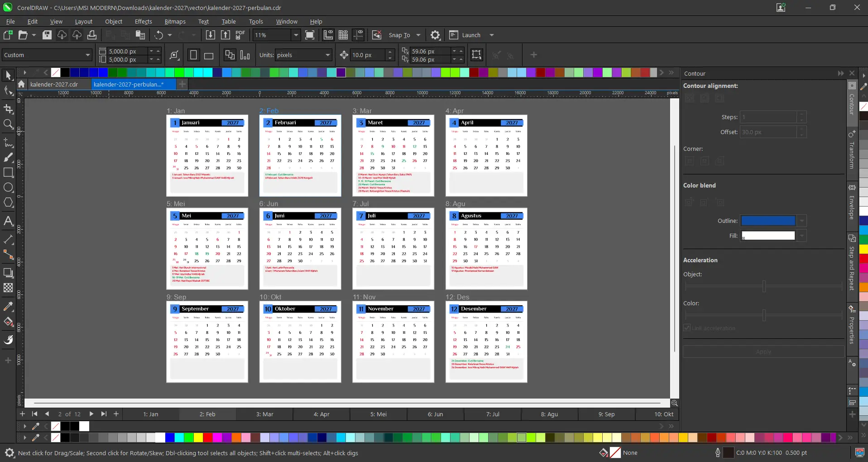
Task: Click the New document icon
Action: pyautogui.click(x=8, y=35)
